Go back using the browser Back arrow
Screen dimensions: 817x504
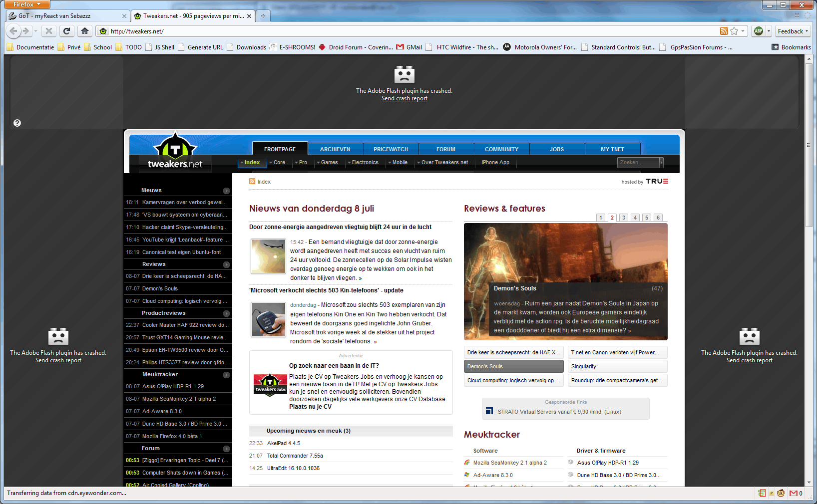click(13, 31)
